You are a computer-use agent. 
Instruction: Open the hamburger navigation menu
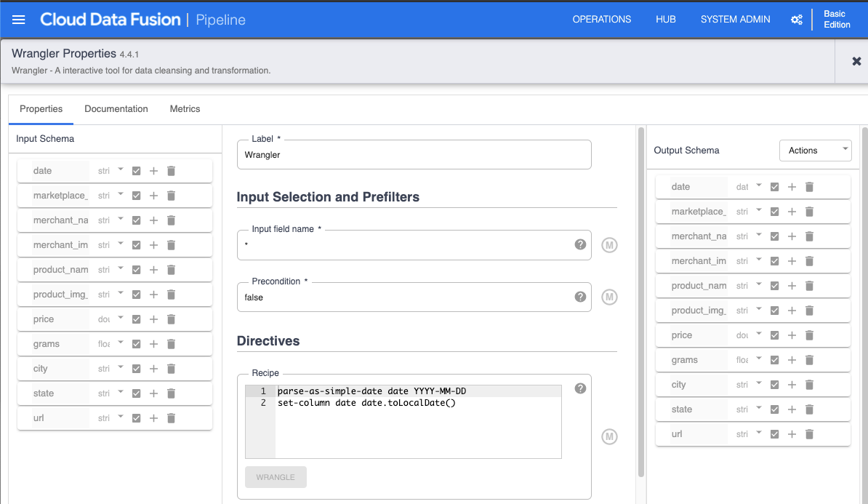pyautogui.click(x=18, y=20)
